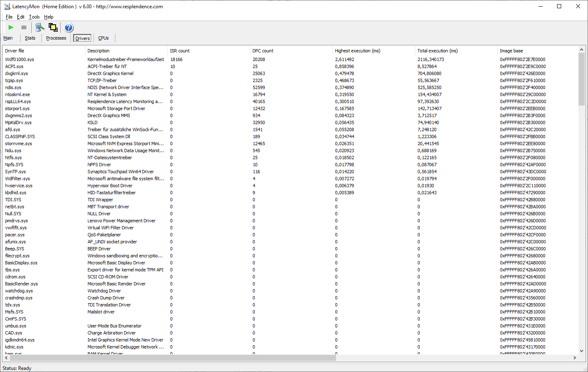Select the kbdhid.sys driver row
This screenshot has width=588, height=372.
(290, 193)
